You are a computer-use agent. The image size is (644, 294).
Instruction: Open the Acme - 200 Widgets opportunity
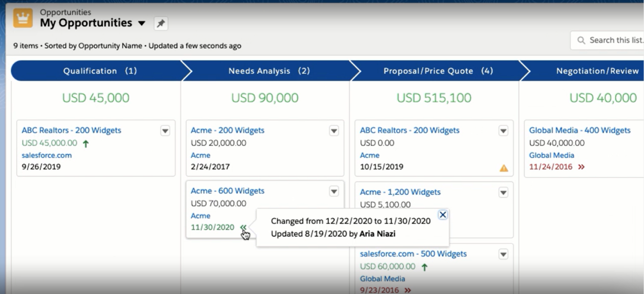pos(228,131)
